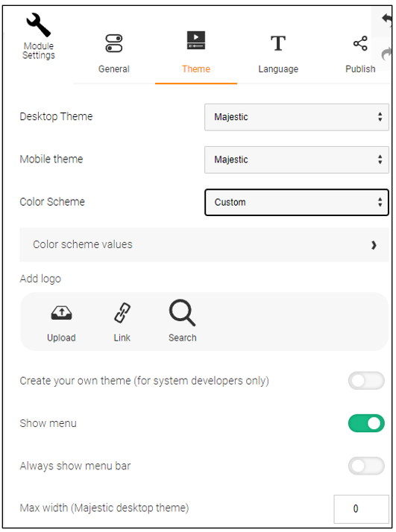Click the undo arrow icon
The image size is (396, 532).
(x=386, y=19)
